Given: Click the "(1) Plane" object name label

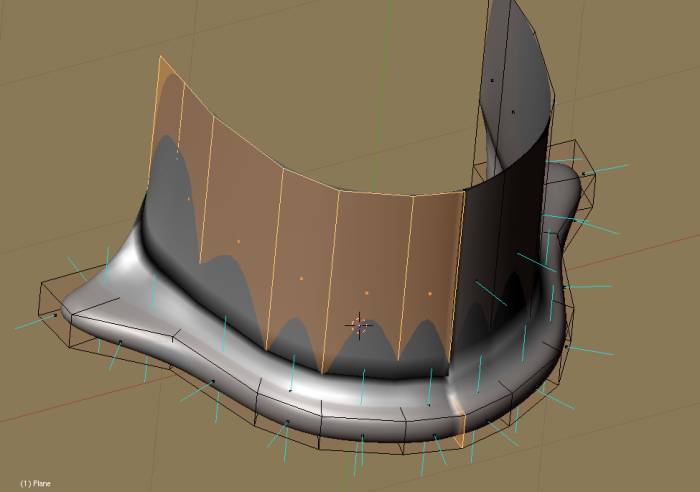Looking at the screenshot, I should point(36,484).
